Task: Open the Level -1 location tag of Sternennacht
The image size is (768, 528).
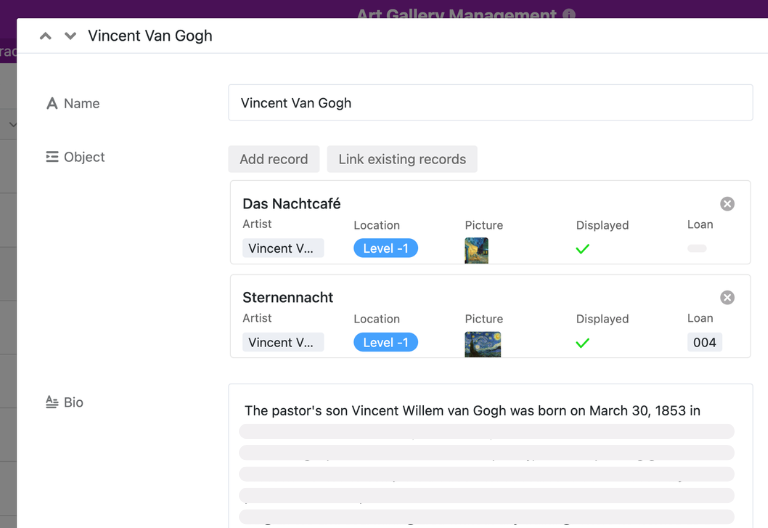Action: point(385,342)
